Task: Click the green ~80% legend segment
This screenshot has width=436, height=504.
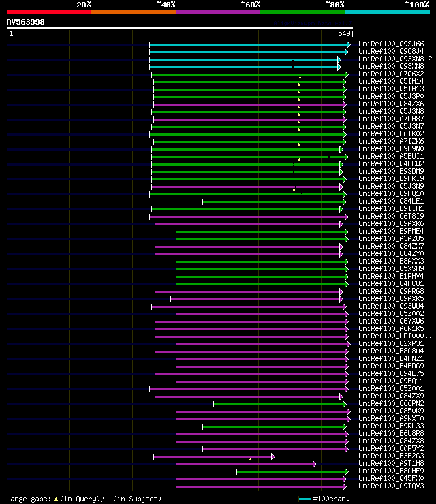Action: [x=302, y=12]
